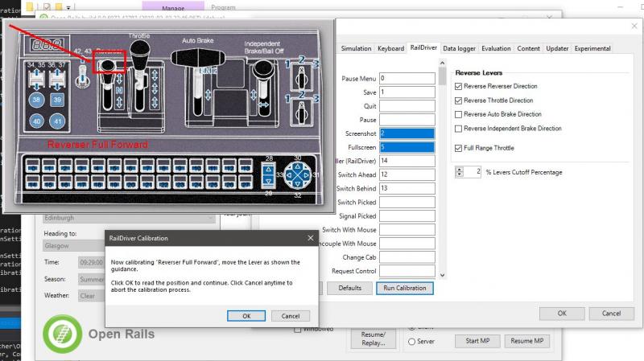644x361 pixels.
Task: Click the Pause Menu input field
Action: point(407,78)
